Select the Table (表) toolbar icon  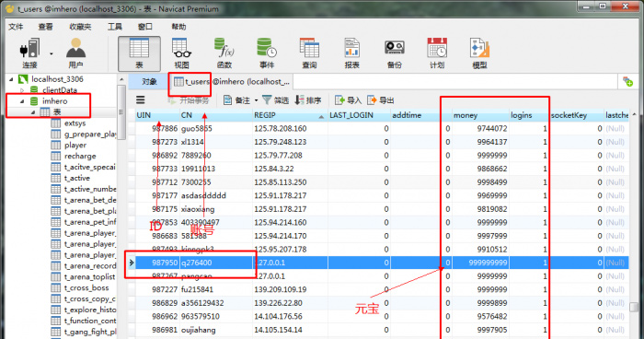[139, 53]
